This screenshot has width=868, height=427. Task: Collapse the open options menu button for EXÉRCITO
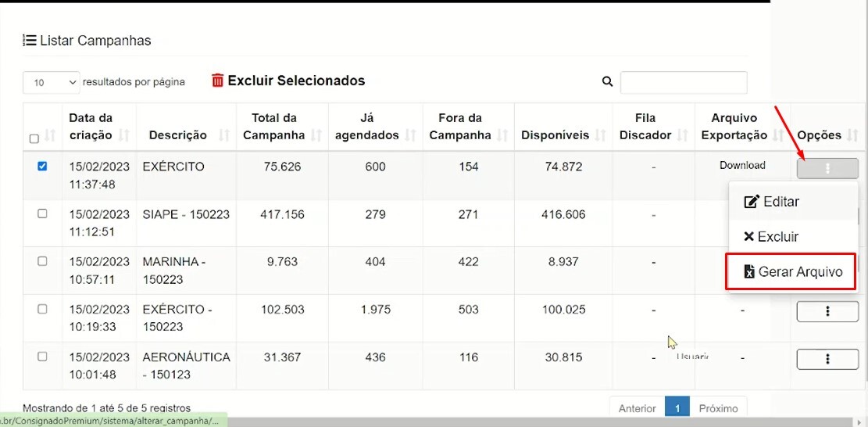(827, 168)
